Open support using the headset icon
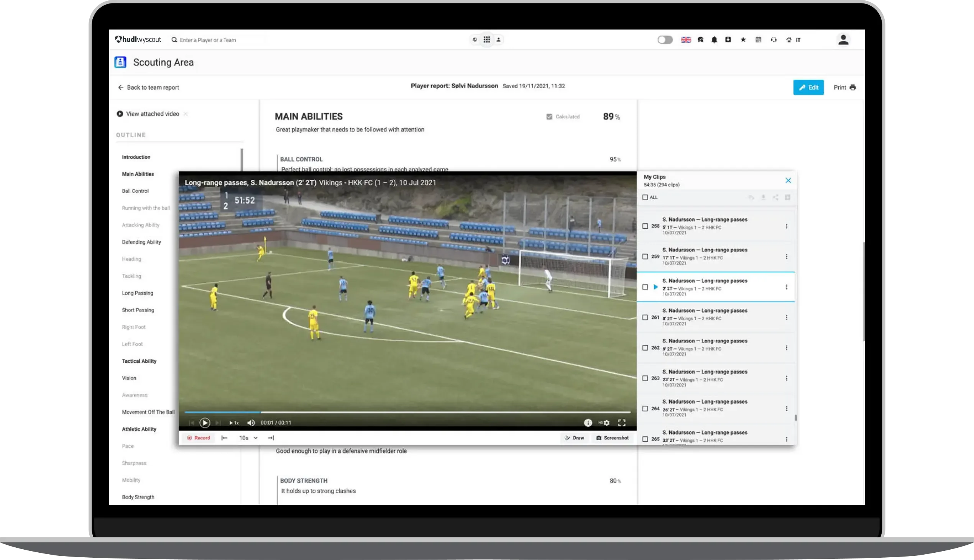This screenshot has height=560, width=974. pos(773,39)
